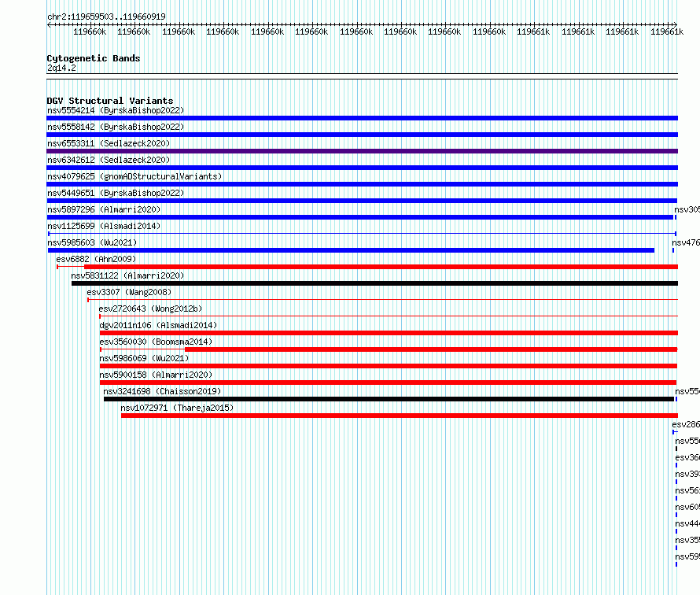Click the right arrow of the ruler
This screenshot has height=595, width=700.
[675, 25]
